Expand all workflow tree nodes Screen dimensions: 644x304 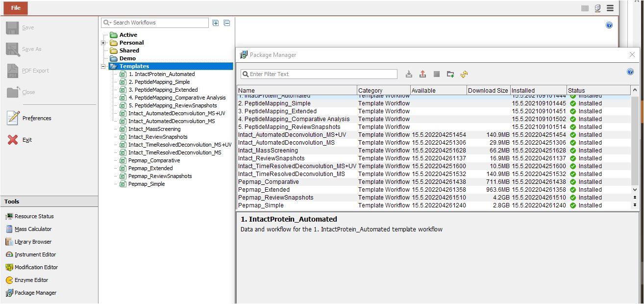[216, 23]
